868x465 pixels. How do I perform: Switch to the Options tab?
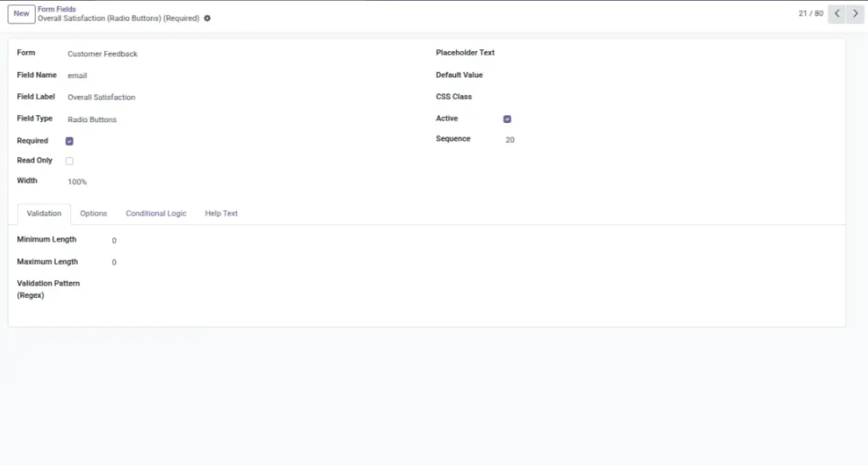pyautogui.click(x=93, y=213)
